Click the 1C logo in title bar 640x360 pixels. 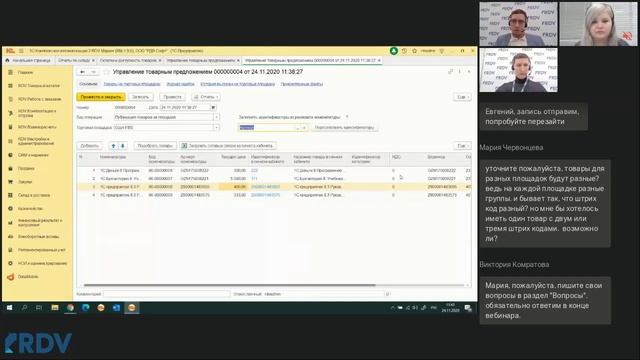tap(11, 51)
